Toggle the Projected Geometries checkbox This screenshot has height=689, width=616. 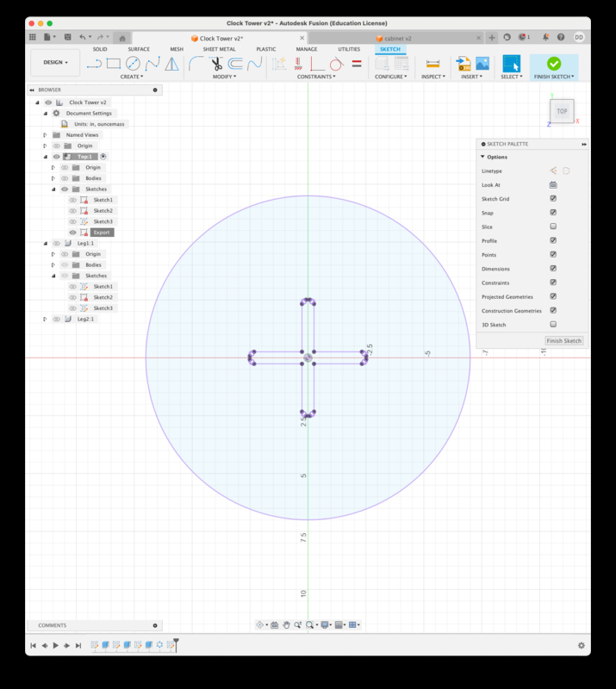click(553, 296)
